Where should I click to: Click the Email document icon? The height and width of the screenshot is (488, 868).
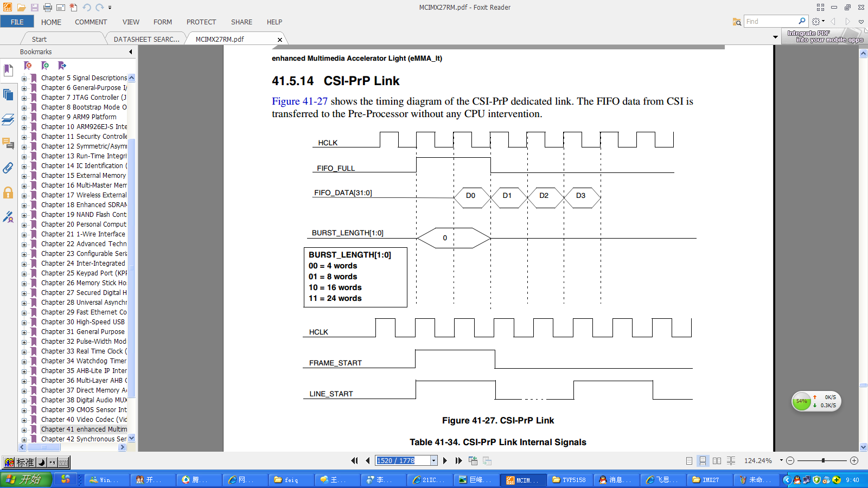click(61, 8)
